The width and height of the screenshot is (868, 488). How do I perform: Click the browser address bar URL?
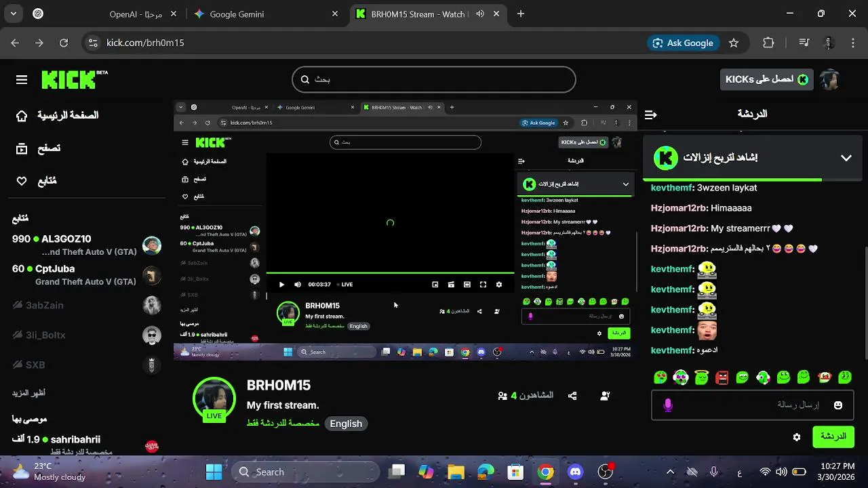click(145, 43)
